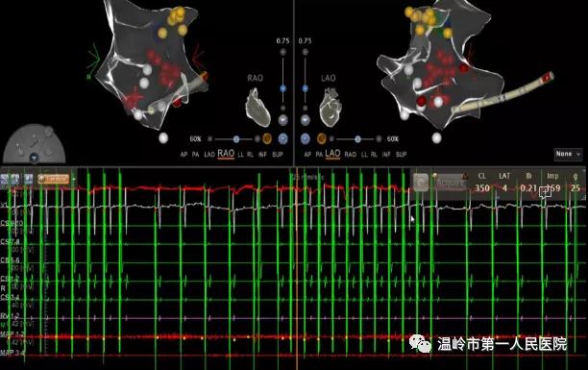This screenshot has height=370, width=588.
Task: Click the Acquire button
Action: click(x=450, y=183)
